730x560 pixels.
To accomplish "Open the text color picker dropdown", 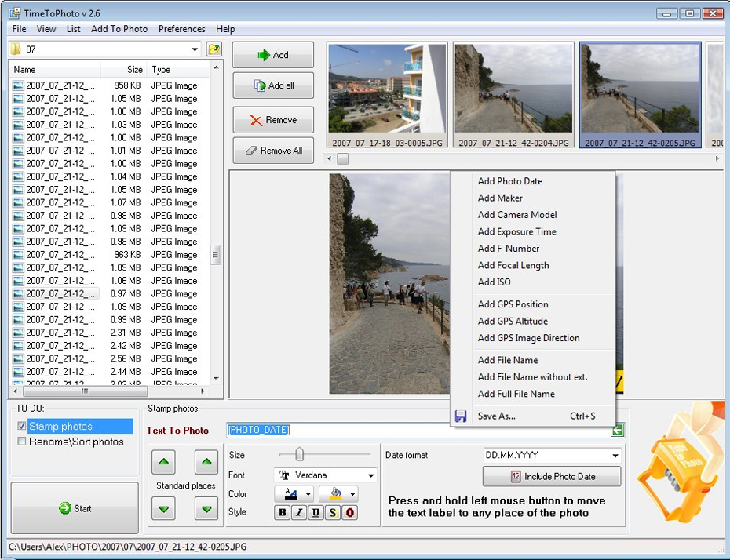I will [308, 494].
